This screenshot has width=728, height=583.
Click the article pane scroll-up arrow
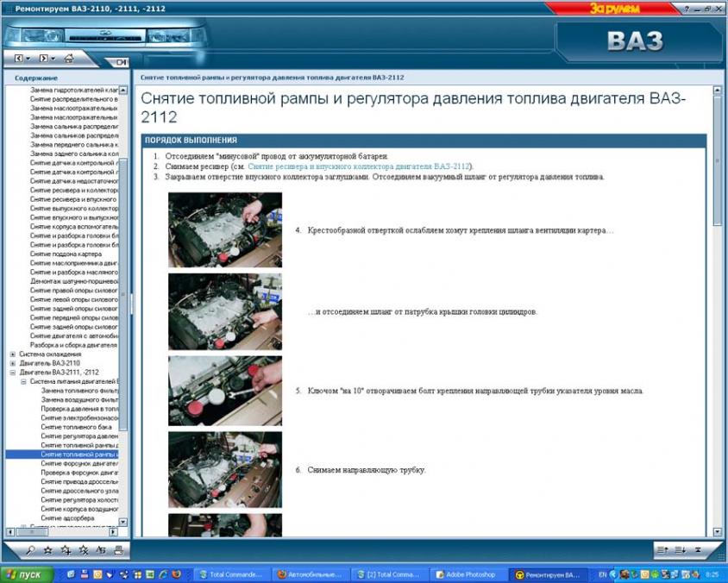click(718, 90)
